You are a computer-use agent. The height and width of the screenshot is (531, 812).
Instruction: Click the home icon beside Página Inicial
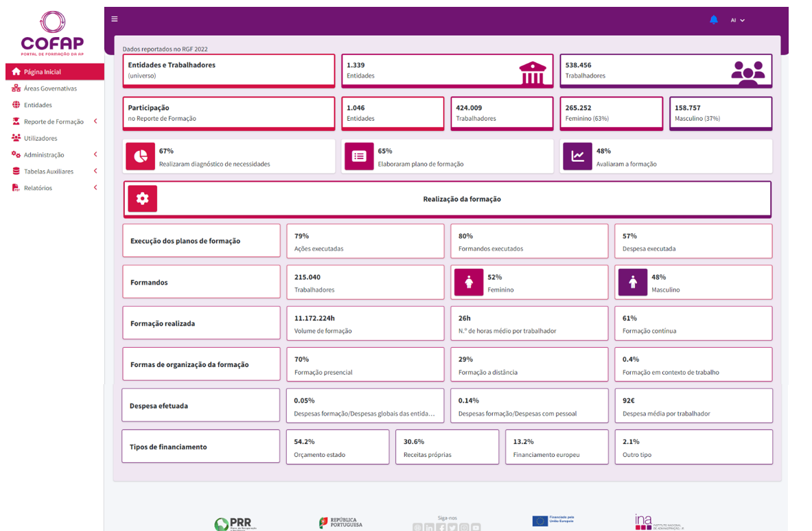(x=16, y=71)
